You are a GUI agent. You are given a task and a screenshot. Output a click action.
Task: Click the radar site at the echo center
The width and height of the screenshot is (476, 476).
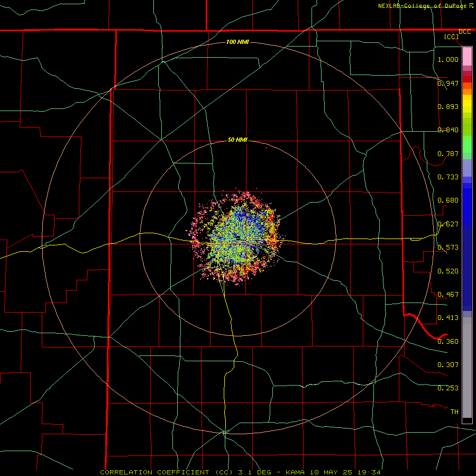[238, 237]
